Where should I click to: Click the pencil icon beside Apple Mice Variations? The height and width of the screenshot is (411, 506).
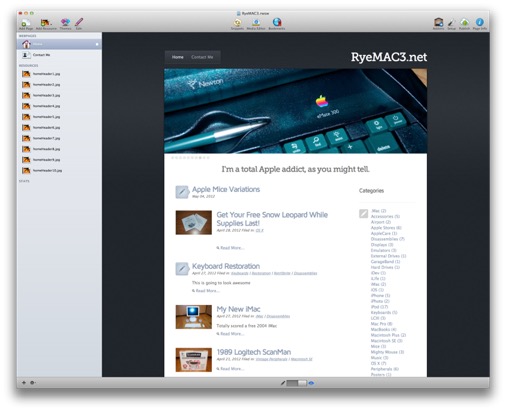tap(182, 192)
